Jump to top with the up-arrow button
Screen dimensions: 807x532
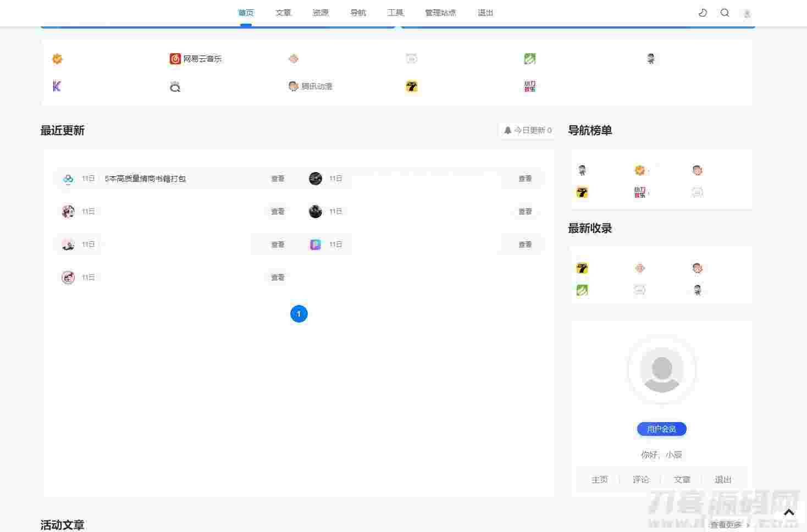[x=789, y=512]
